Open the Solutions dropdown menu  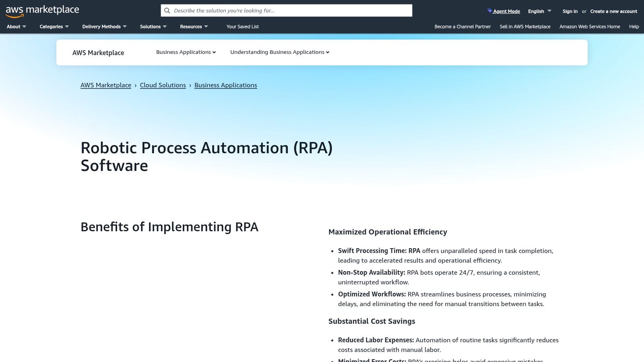pyautogui.click(x=153, y=27)
